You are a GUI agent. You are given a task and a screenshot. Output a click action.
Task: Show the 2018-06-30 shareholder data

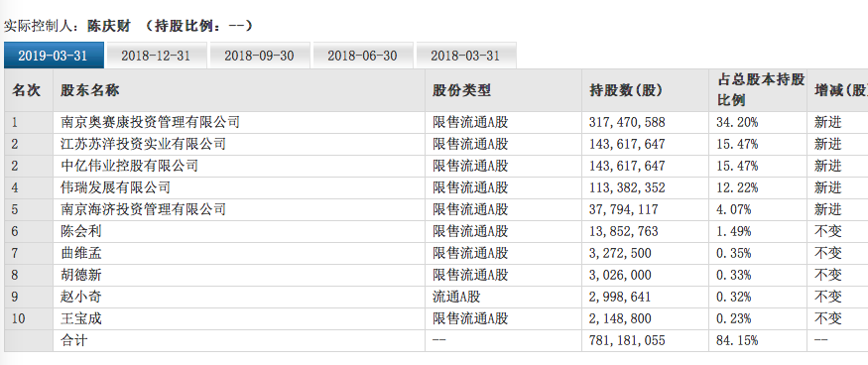click(x=363, y=56)
